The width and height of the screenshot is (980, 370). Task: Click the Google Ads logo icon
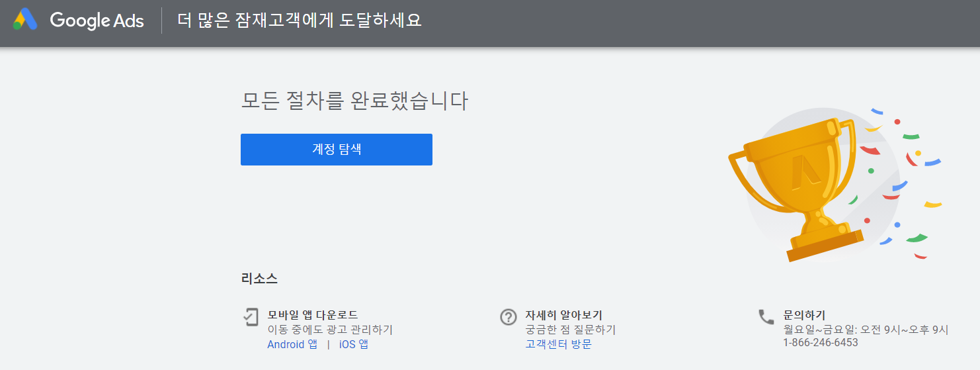pos(26,20)
